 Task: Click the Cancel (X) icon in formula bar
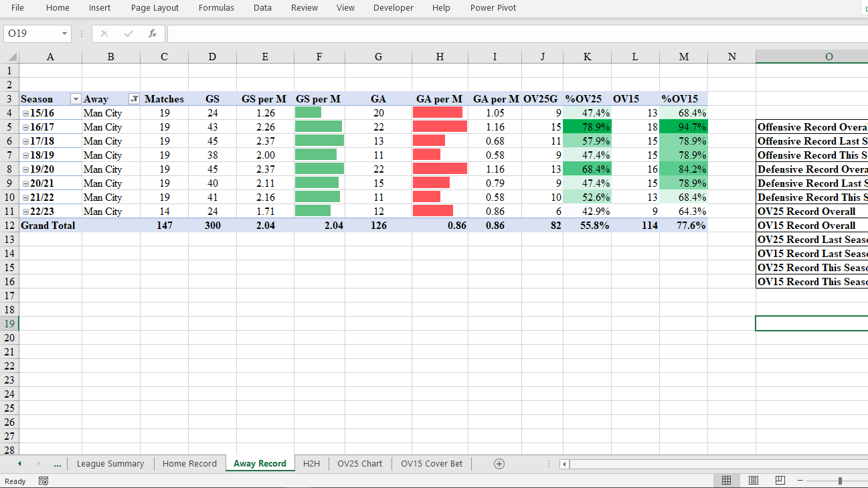(104, 33)
